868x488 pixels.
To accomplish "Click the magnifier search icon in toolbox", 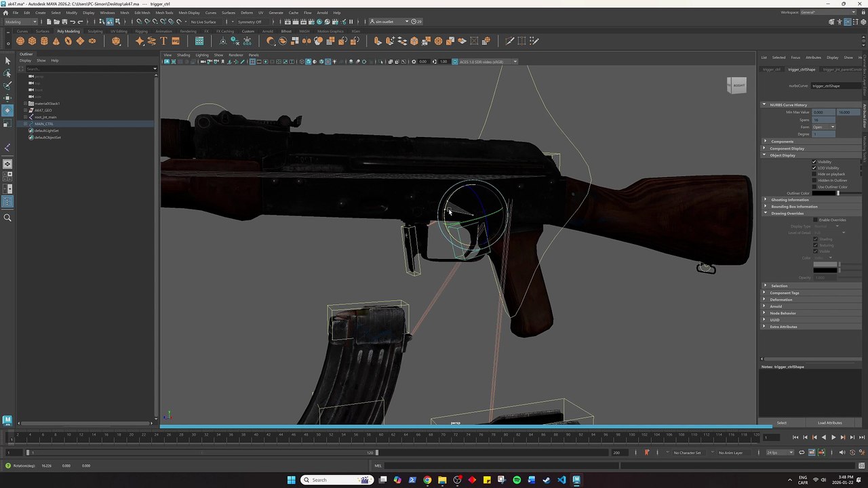I will (7, 218).
